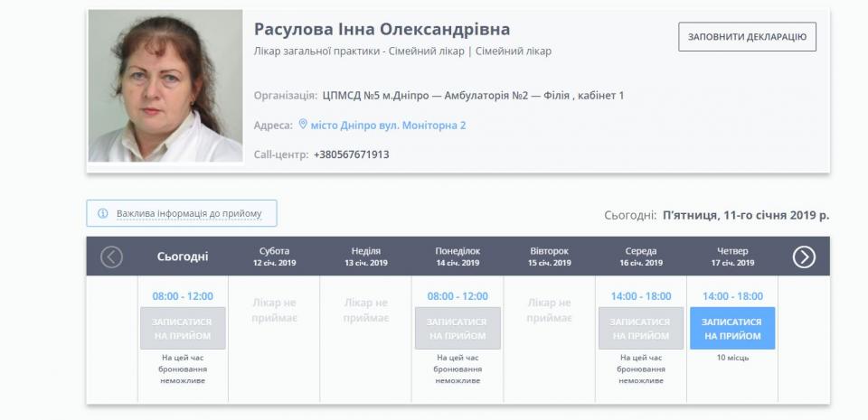Click the info icon beside important information
Screen dimensions: 868x420
click(x=103, y=214)
